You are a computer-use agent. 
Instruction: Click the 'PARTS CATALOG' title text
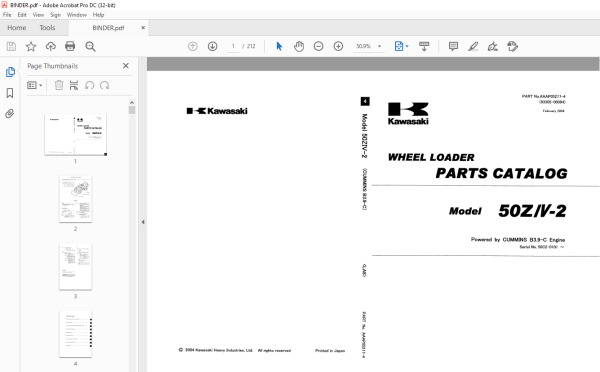point(501,173)
